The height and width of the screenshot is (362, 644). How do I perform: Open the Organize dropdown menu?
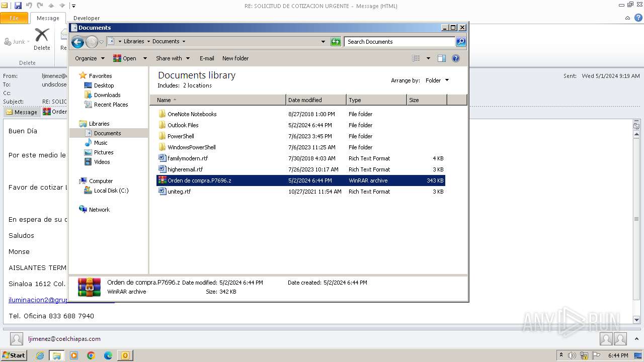(x=90, y=58)
